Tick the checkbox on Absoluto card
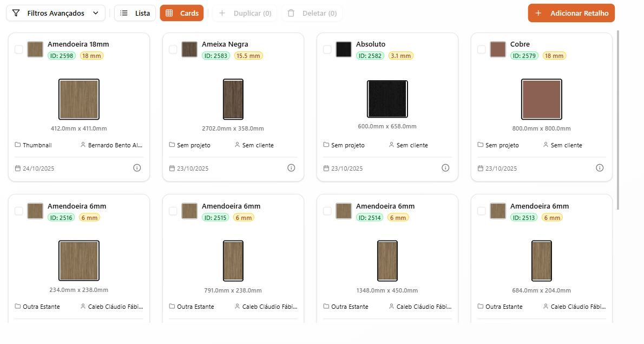 pyautogui.click(x=327, y=49)
